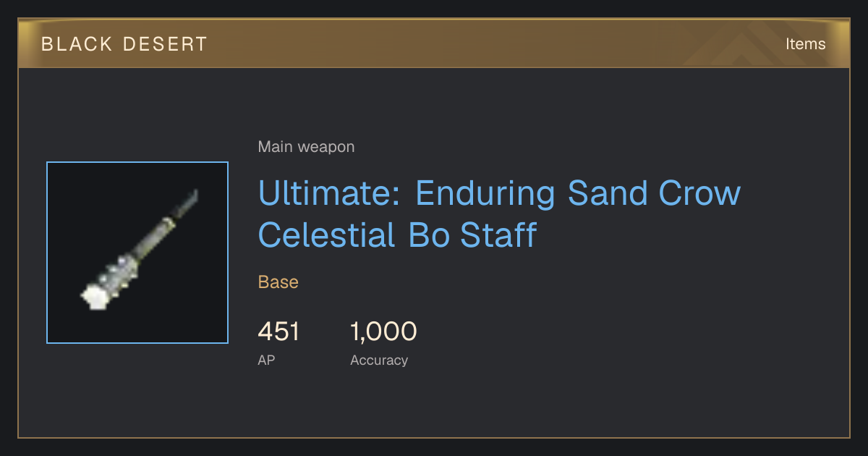The height and width of the screenshot is (456, 868).
Task: Click the dark blade end of staff icon
Action: (x=186, y=203)
